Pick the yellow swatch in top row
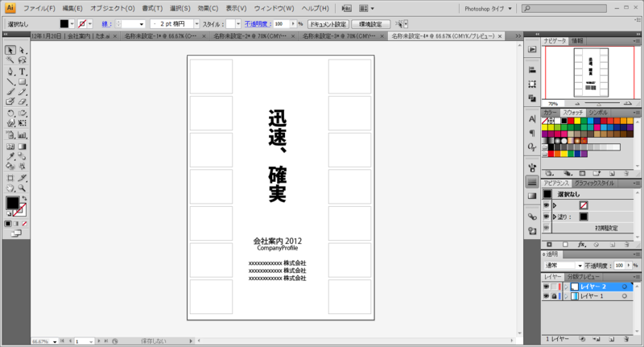644x347 pixels. tap(577, 121)
